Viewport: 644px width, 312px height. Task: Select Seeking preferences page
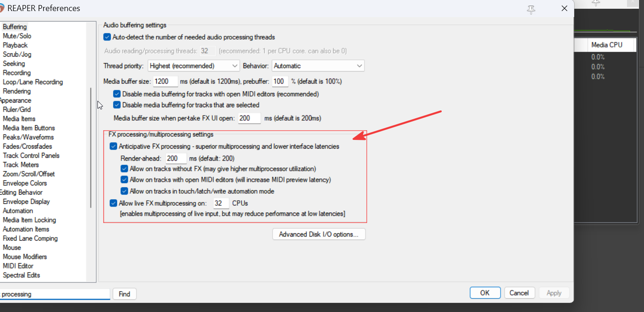[14, 64]
